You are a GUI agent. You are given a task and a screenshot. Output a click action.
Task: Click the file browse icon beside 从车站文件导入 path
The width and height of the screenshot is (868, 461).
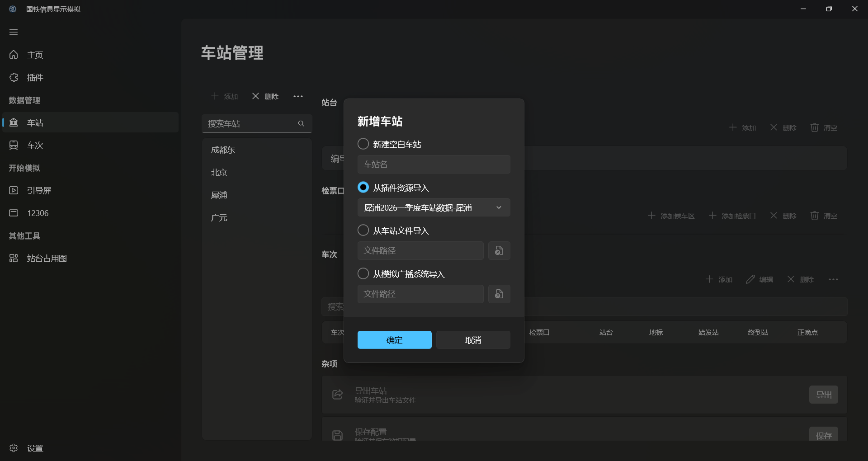[499, 250]
